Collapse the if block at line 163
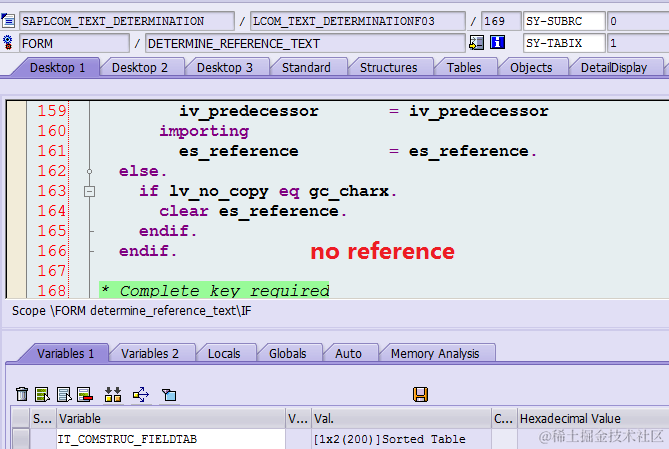 click(x=89, y=192)
